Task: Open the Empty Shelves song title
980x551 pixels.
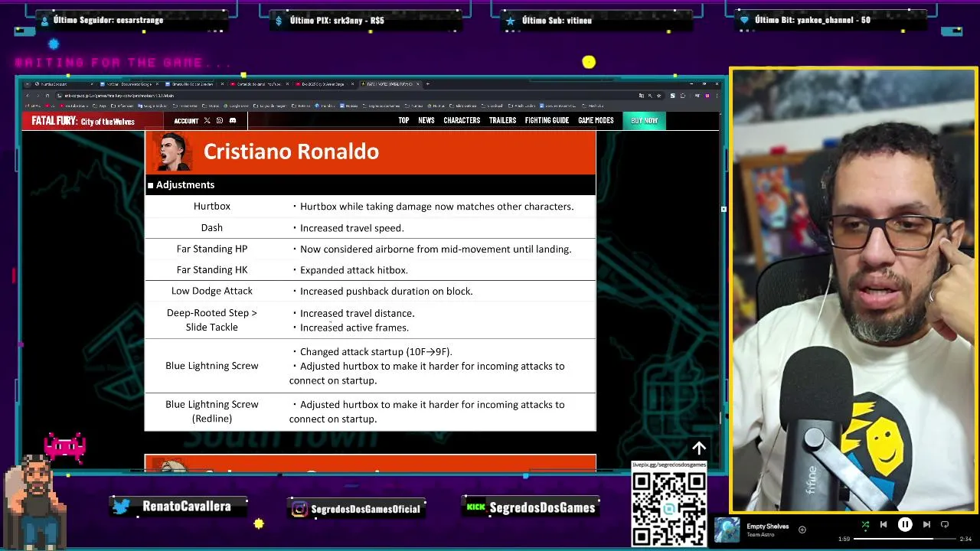Action: 767,527
